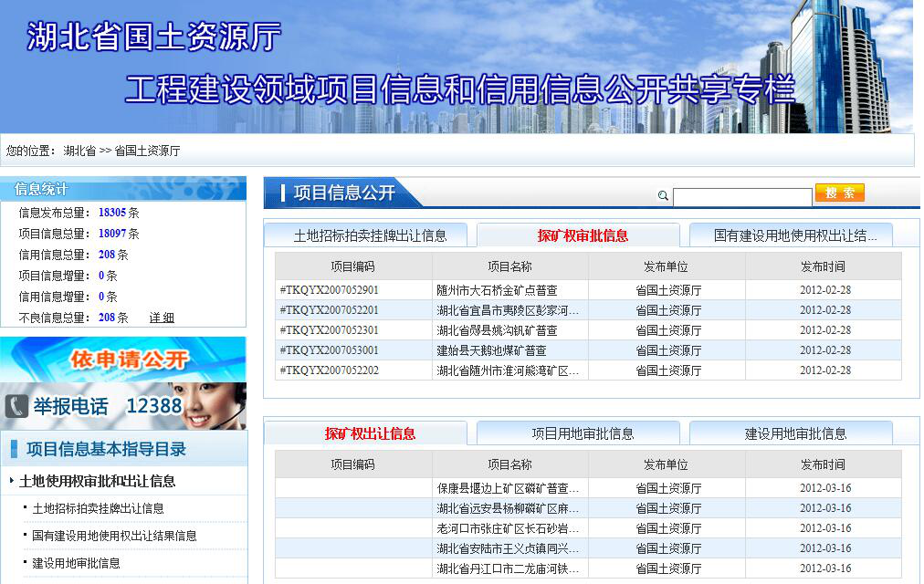Switch to 国有建设用地使用权出让结果 tab
Viewport: 924px width, 584px height.
tap(794, 235)
